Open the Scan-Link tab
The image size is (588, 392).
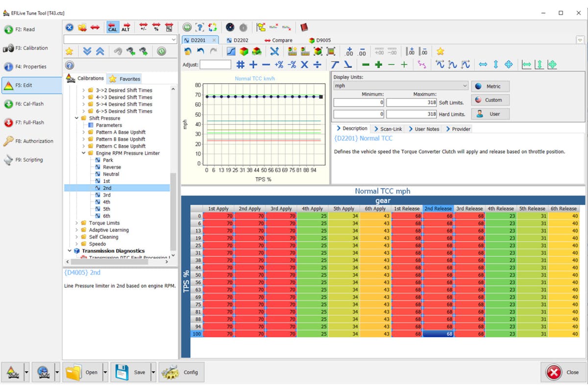point(388,129)
